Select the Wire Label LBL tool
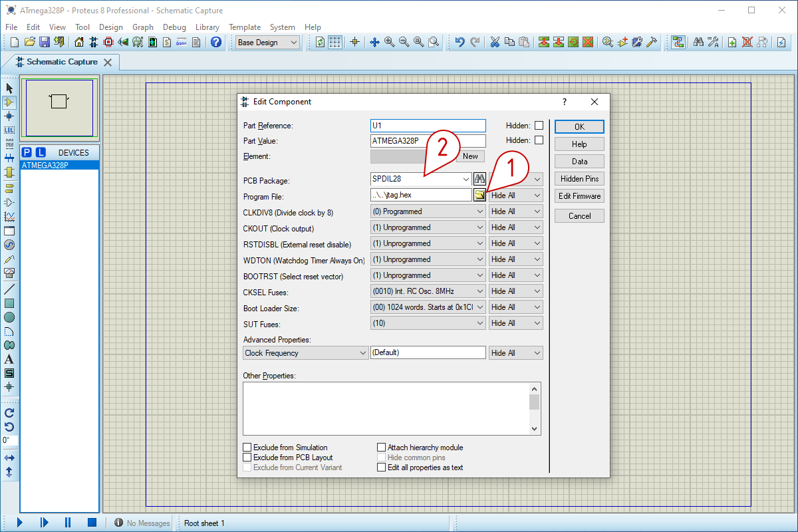798x532 pixels. 9,130
